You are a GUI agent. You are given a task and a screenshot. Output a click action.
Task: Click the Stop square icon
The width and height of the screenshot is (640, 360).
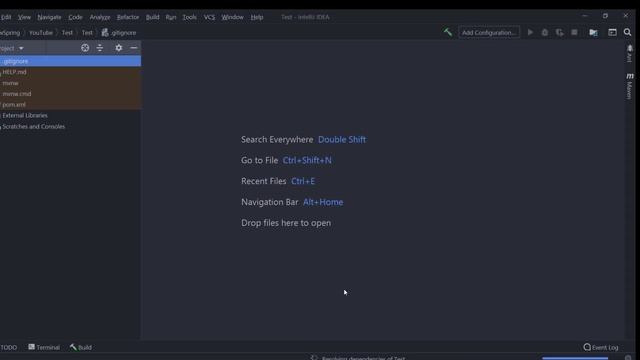click(574, 32)
